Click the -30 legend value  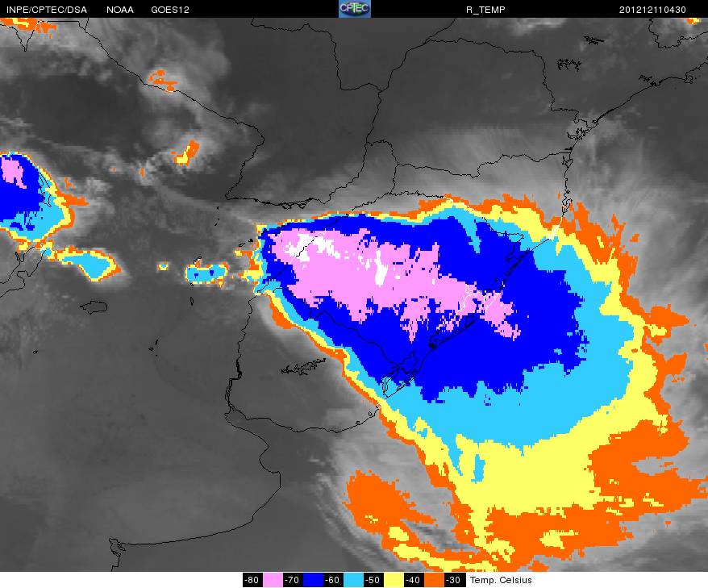point(454,580)
